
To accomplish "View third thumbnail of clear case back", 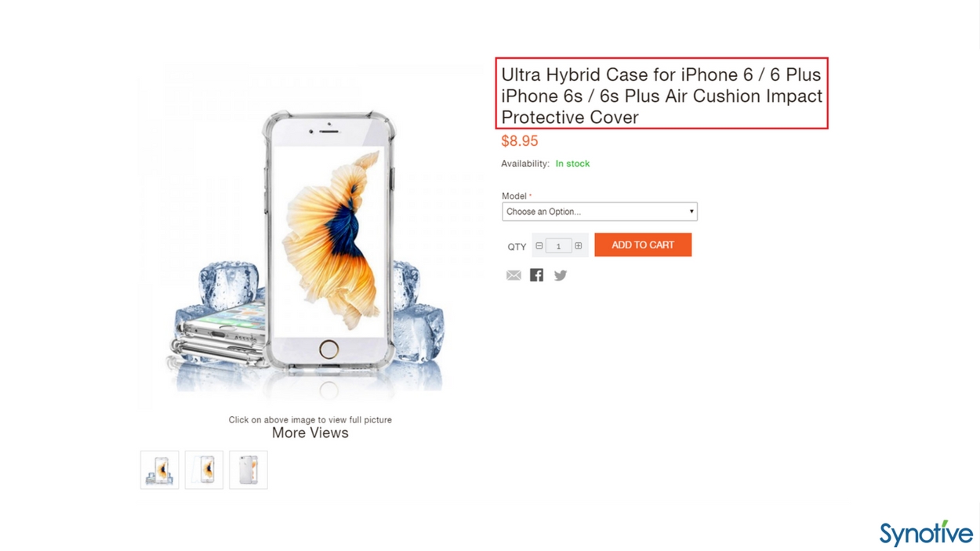I will [249, 469].
